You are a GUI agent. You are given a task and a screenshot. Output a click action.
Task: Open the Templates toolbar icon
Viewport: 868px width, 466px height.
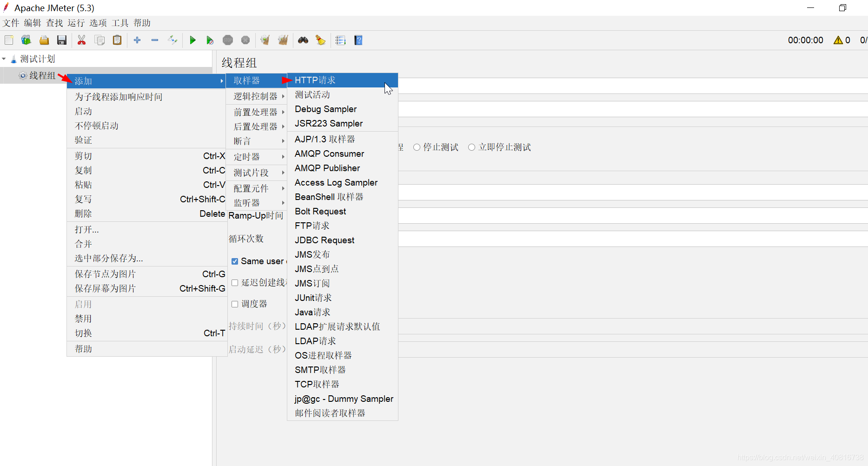coord(26,40)
